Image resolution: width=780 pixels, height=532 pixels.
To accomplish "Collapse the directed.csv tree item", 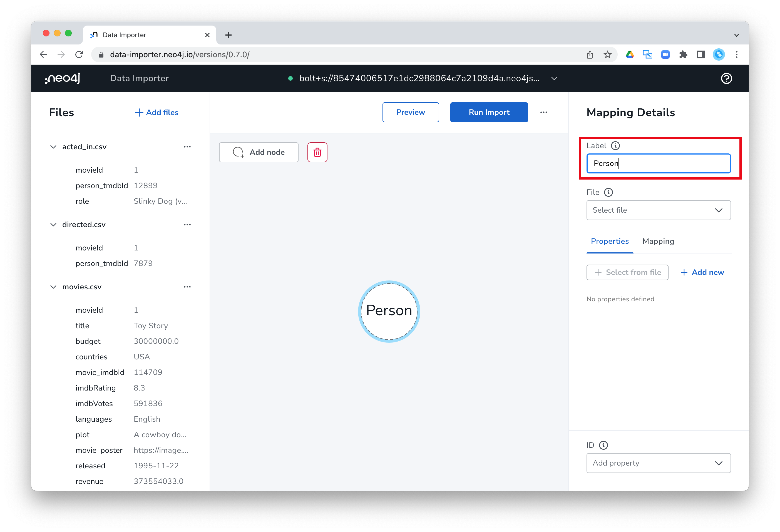I will pos(53,225).
